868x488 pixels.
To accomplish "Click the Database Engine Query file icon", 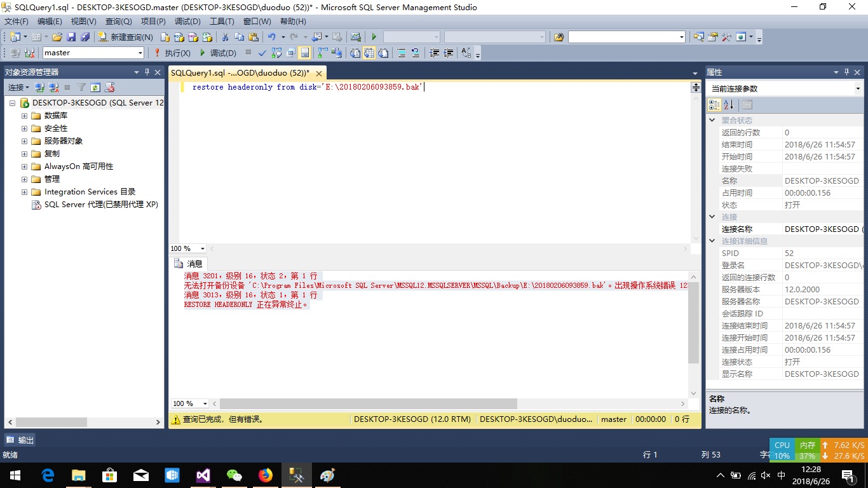I will click(x=165, y=37).
